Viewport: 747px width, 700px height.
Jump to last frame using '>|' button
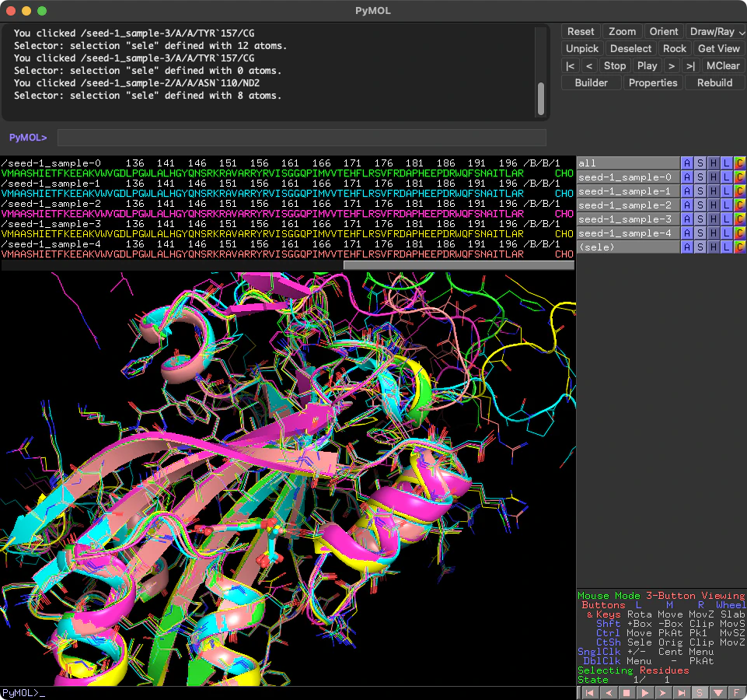click(690, 66)
